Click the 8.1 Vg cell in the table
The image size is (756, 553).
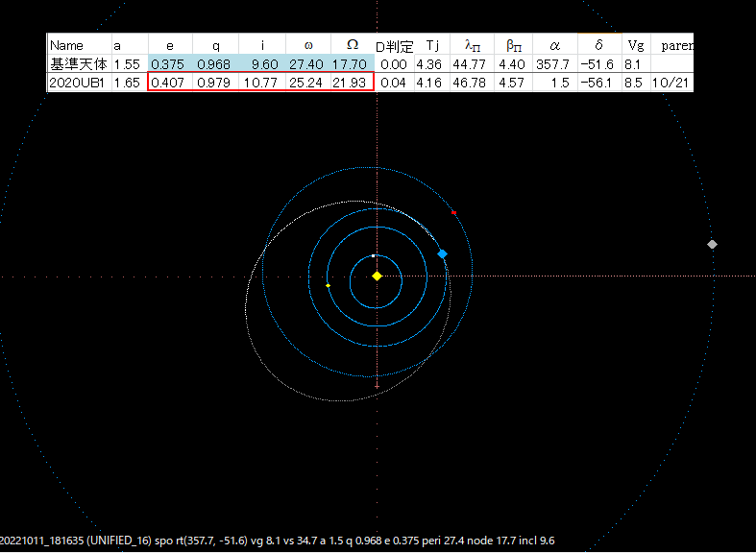coord(636,64)
